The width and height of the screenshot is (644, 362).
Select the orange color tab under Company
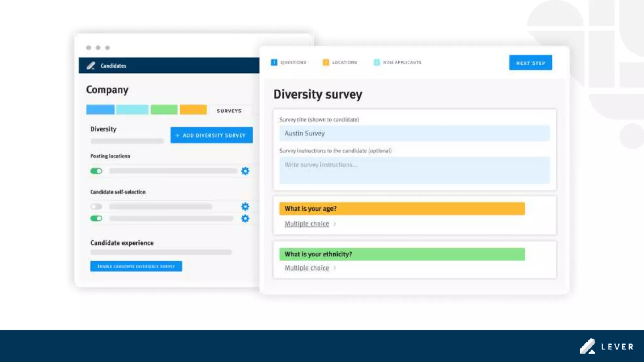pos(193,110)
